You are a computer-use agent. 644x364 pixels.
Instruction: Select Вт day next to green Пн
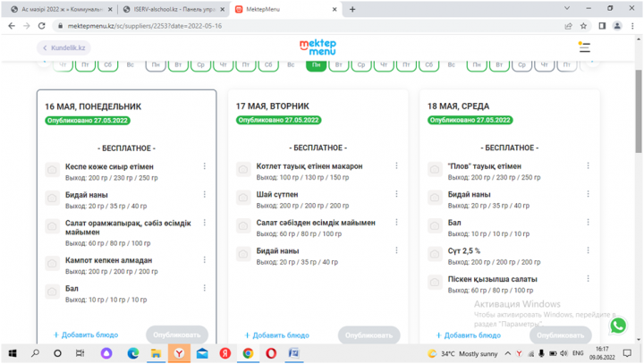tap(338, 64)
